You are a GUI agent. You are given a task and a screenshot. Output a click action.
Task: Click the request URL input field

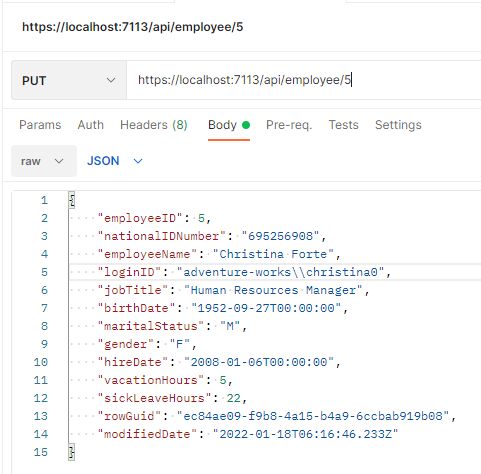[304, 80]
